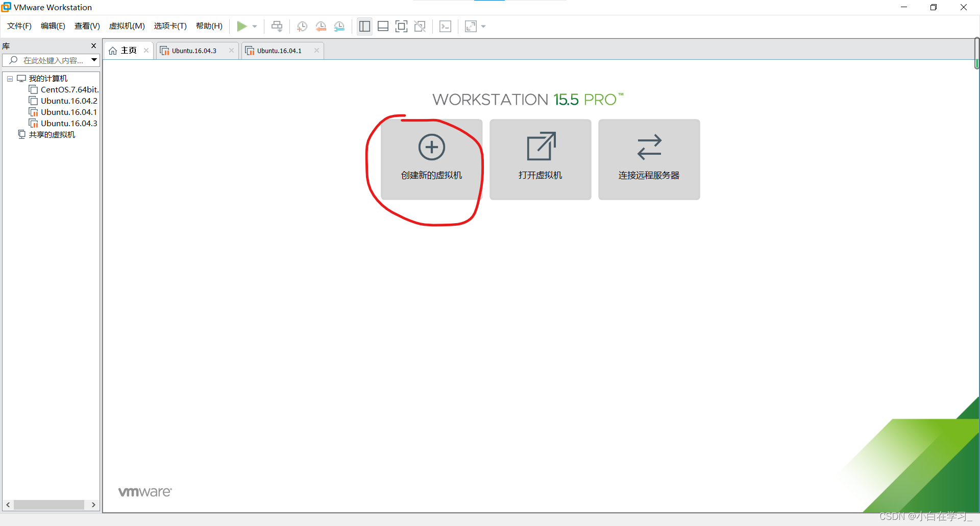Collapse the 我的计算机 tree node
The image size is (980, 526).
point(9,78)
